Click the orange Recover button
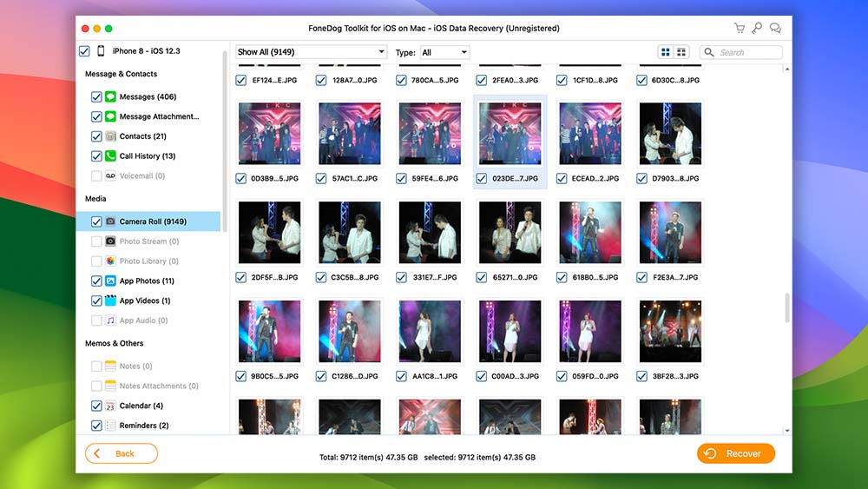This screenshot has height=489, width=868. (x=736, y=453)
